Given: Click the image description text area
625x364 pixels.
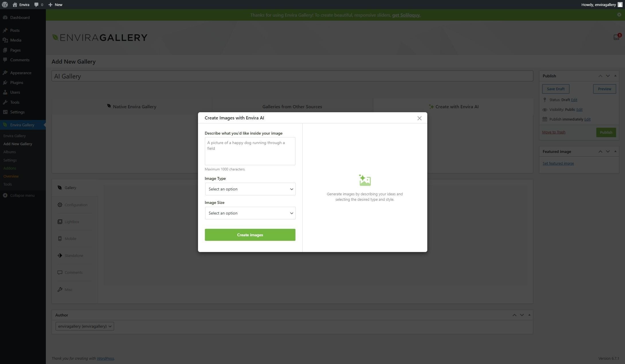Looking at the screenshot, I should point(250,151).
